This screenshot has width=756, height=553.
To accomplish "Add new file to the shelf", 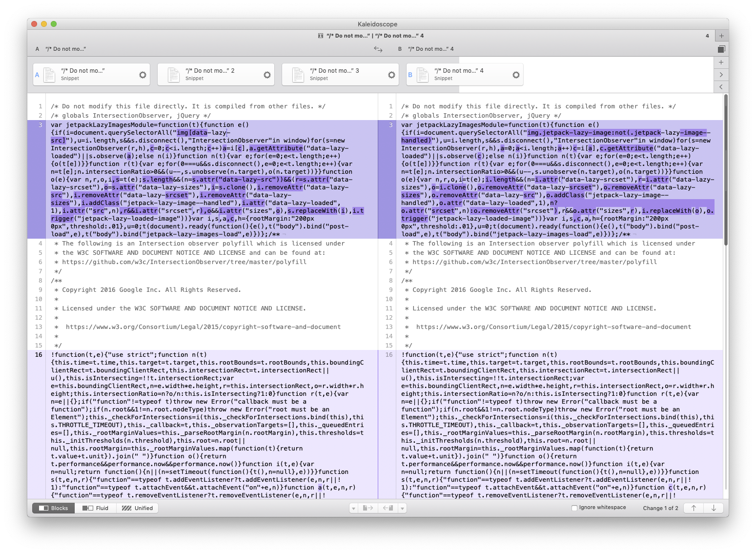I will click(x=721, y=62).
